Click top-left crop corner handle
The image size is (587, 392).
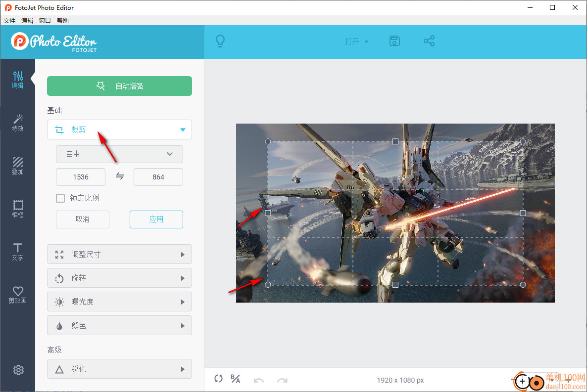click(268, 141)
